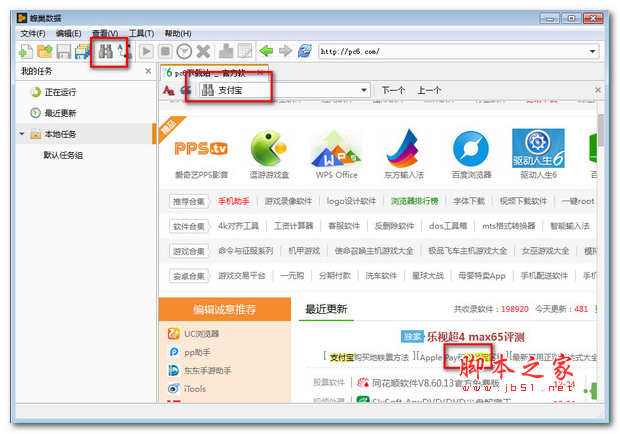Save with the floppy disk icon
Screen dimensions: 620x434
tap(64, 51)
